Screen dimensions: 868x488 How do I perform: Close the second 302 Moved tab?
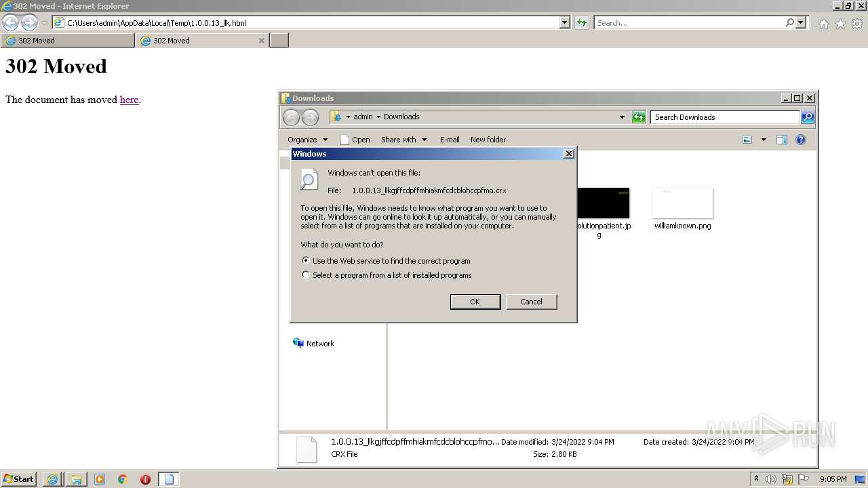[x=262, y=41]
